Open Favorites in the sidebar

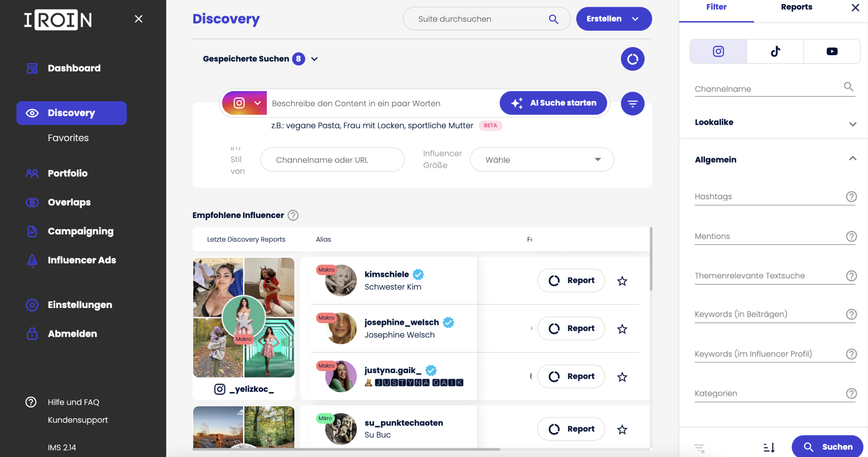68,138
